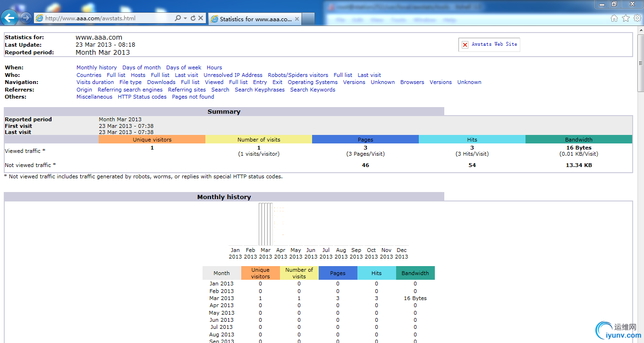Jump to the Hours report link
This screenshot has width=644, height=343.
click(214, 67)
